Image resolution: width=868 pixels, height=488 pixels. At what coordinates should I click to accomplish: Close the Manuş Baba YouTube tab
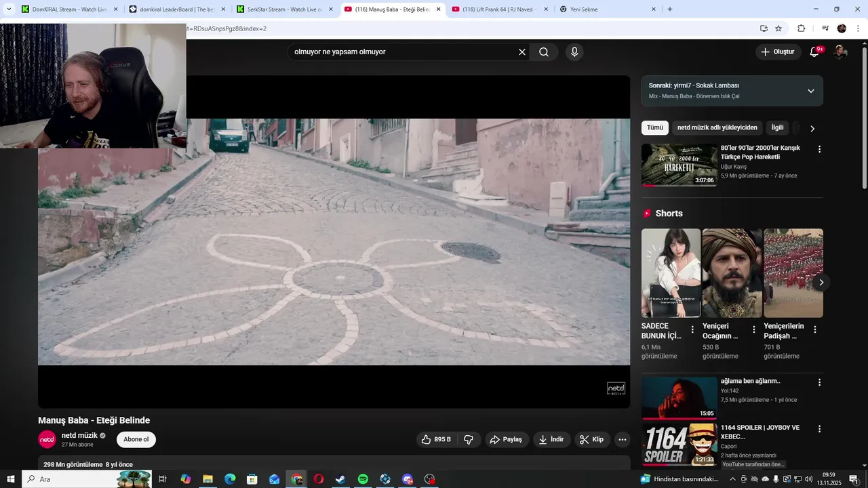(439, 9)
